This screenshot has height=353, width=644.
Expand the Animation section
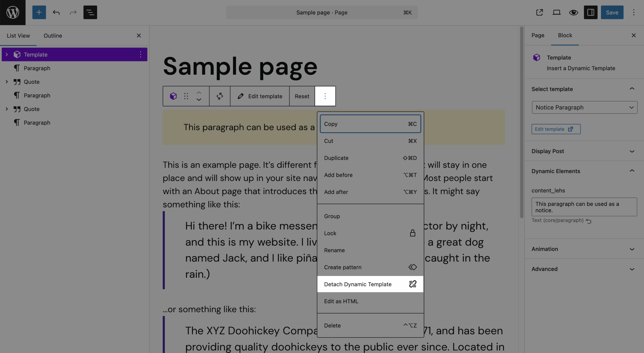[x=584, y=249]
